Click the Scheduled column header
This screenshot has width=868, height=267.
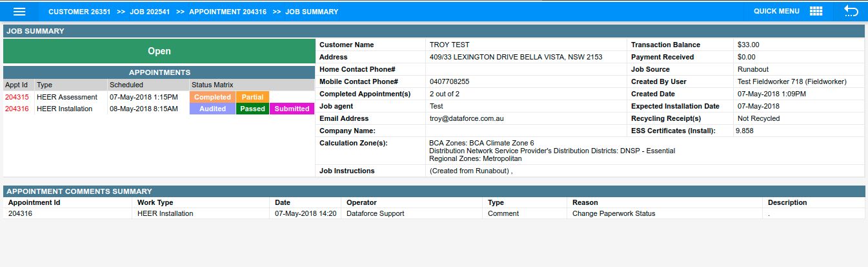pos(126,85)
